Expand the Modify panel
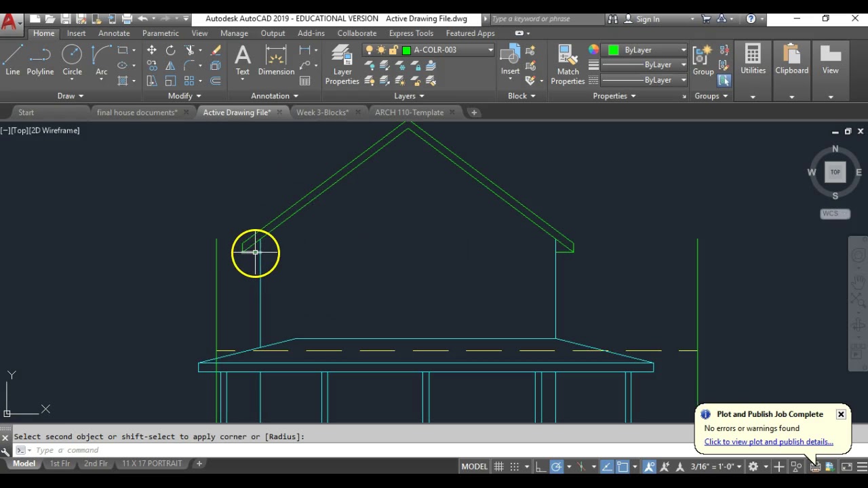The height and width of the screenshot is (488, 868). [184, 96]
